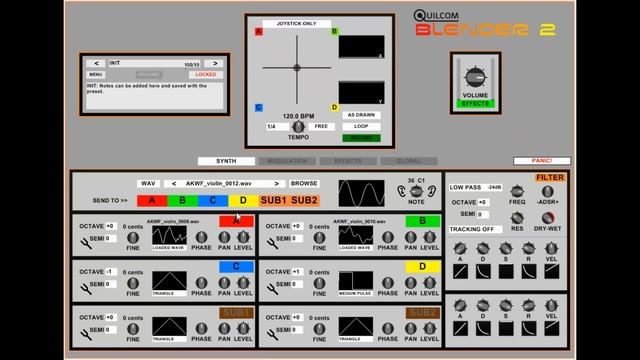
Task: Click the joystick center handle
Action: [x=297, y=68]
